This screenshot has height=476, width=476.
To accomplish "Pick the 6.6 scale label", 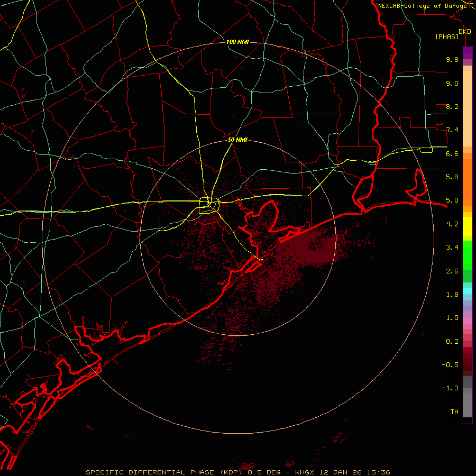I will coord(452,153).
